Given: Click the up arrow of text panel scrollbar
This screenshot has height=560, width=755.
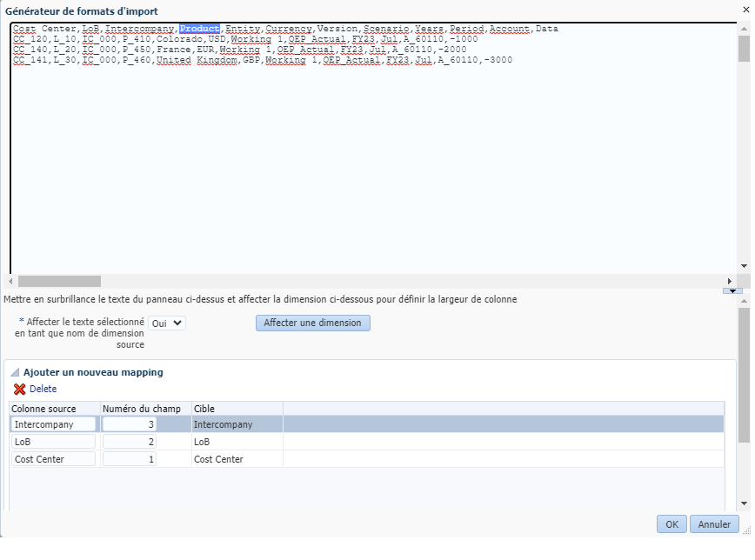Looking at the screenshot, I should pyautogui.click(x=744, y=29).
